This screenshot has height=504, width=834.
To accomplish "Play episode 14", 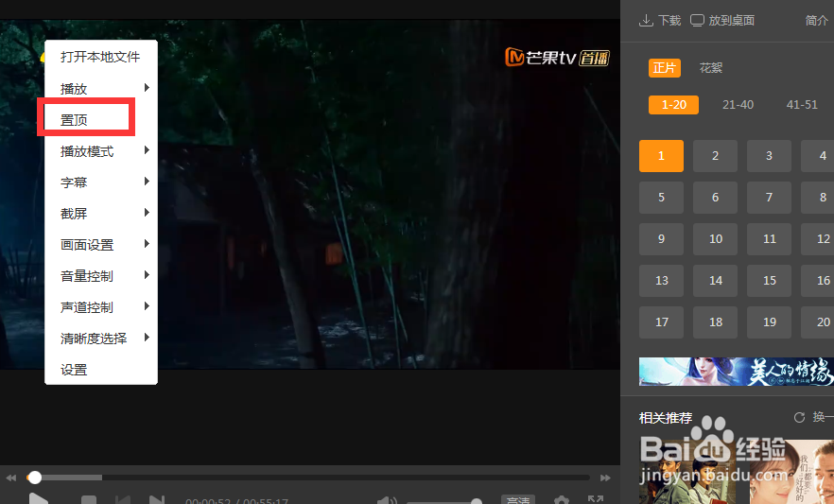I will pos(715,280).
